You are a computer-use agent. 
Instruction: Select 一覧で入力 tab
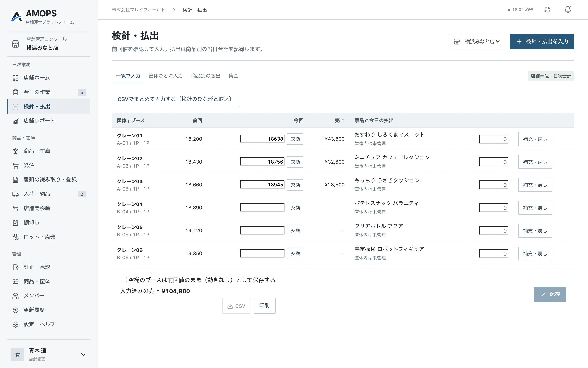[128, 76]
